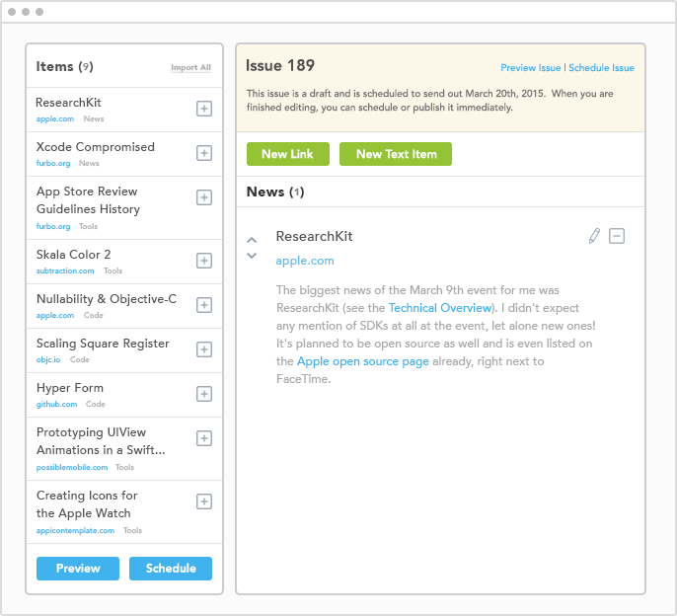
Task: Add Xcode Compromised item to issue
Action: [x=204, y=153]
